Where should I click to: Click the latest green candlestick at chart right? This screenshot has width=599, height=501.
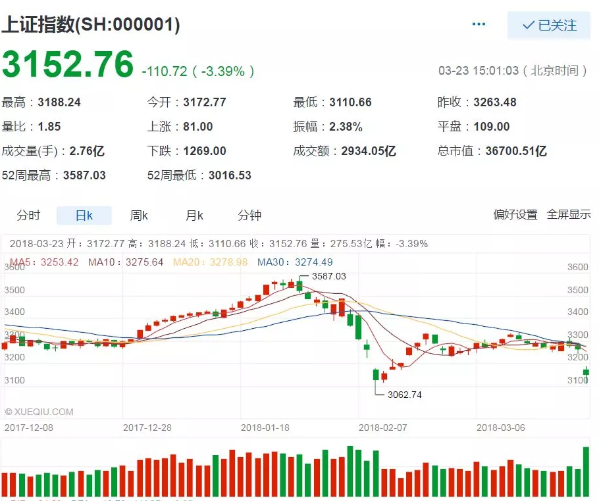click(x=586, y=372)
